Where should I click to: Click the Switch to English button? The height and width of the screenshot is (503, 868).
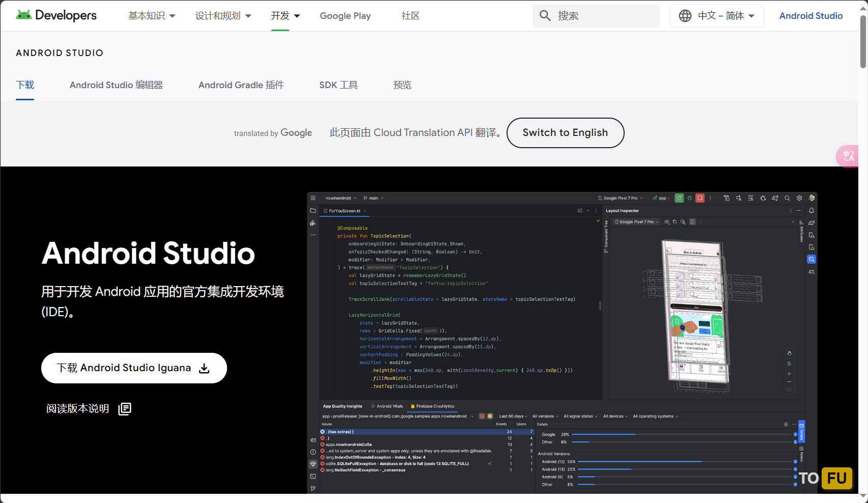click(x=565, y=133)
